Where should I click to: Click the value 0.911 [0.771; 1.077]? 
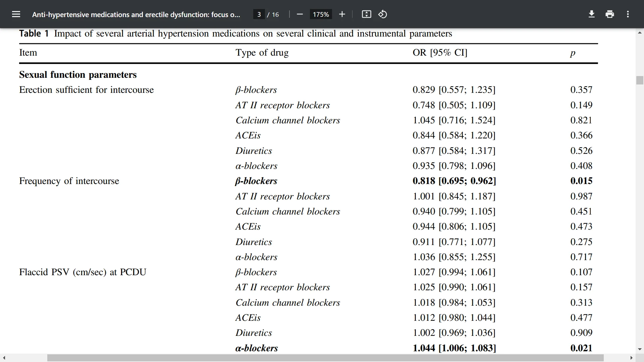454,242
